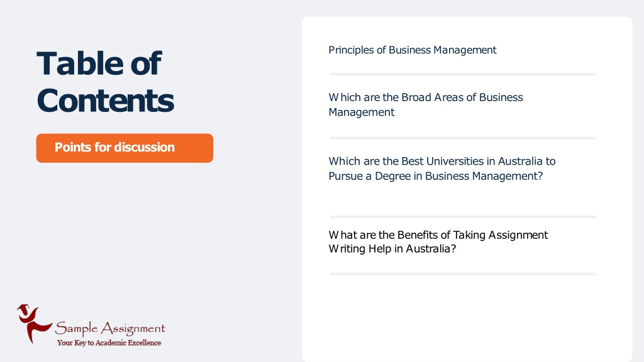The height and width of the screenshot is (362, 644).
Task: Select Broad Areas of Business Management item
Action: [x=426, y=105]
